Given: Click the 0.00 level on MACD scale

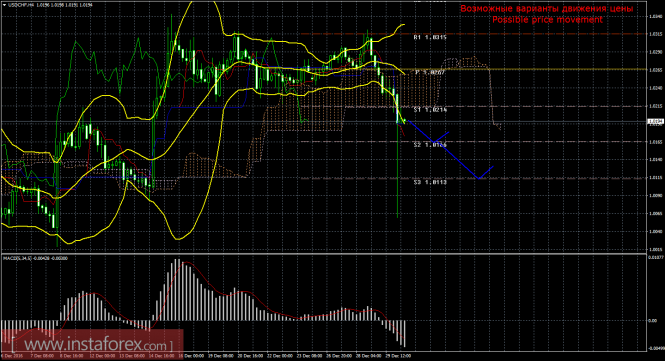Looking at the screenshot, I should coord(653,321).
